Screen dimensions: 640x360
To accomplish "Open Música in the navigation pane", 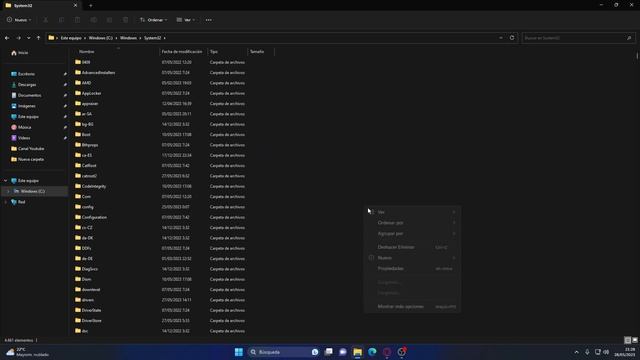I will coord(24,127).
